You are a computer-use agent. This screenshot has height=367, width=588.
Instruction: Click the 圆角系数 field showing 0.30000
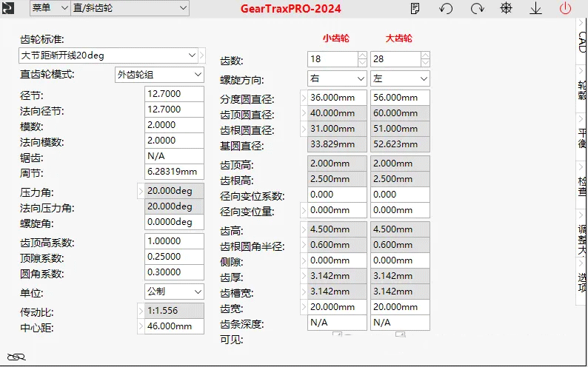pos(174,272)
